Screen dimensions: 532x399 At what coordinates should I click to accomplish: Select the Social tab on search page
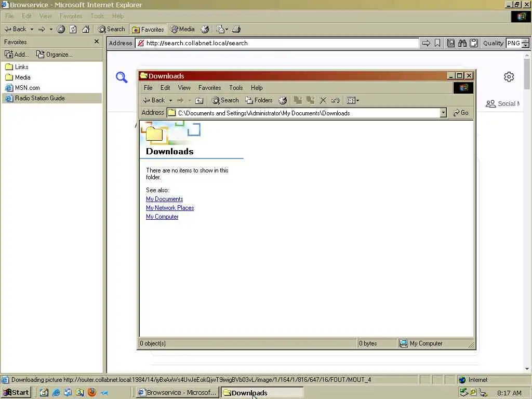[x=502, y=104]
